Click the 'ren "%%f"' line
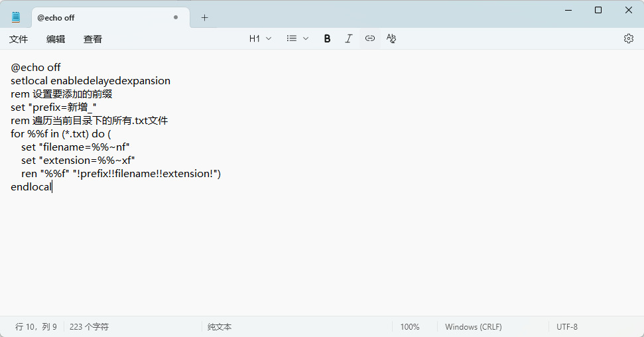The height and width of the screenshot is (337, 644). [121, 173]
